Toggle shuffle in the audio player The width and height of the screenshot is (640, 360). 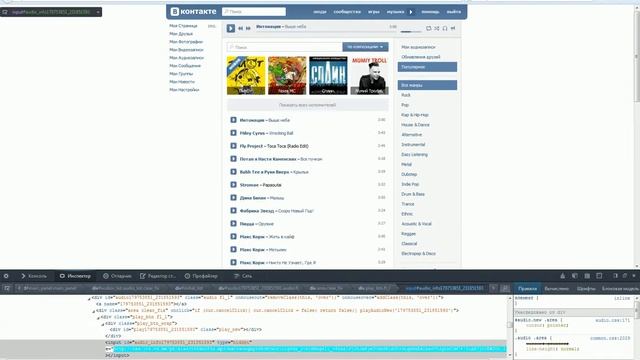click(437, 28)
